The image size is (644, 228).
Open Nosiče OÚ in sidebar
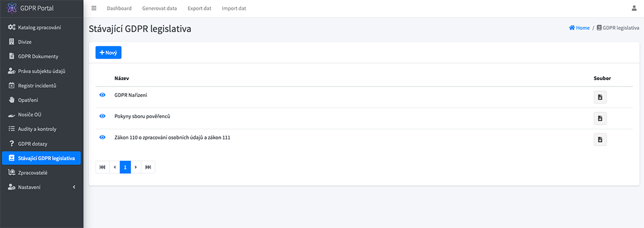point(42,115)
